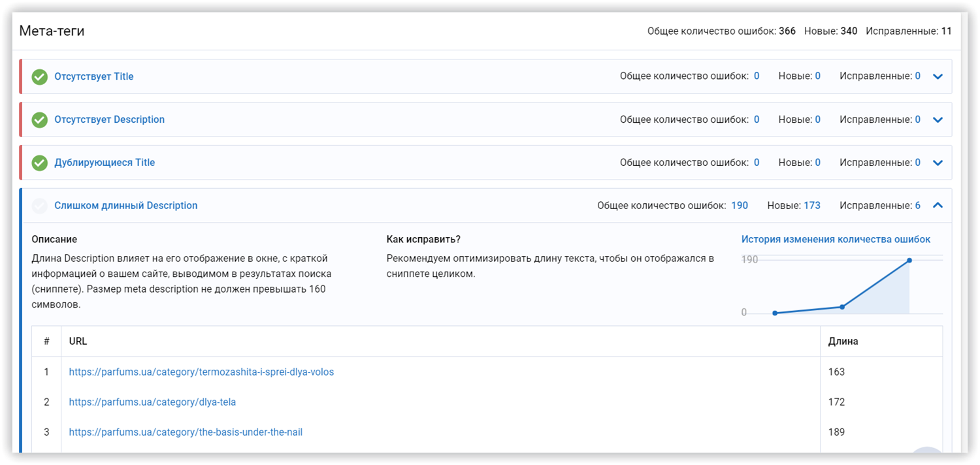The height and width of the screenshot is (465, 980).
Task: Expand the Дублирующиеся Title section chevron
Action: point(938,163)
